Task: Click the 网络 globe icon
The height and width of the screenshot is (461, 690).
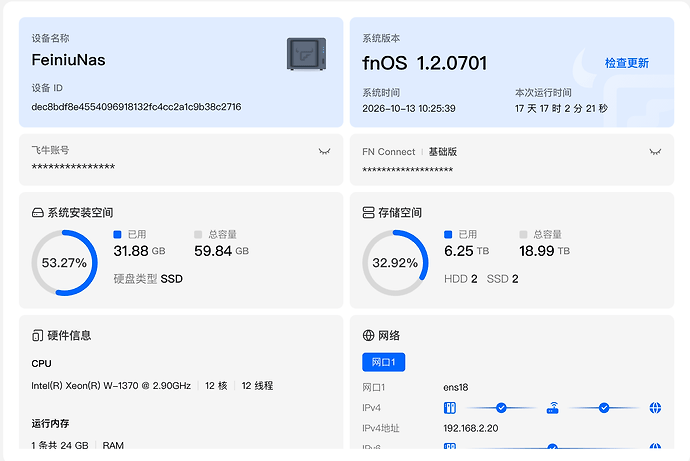Action: (368, 336)
